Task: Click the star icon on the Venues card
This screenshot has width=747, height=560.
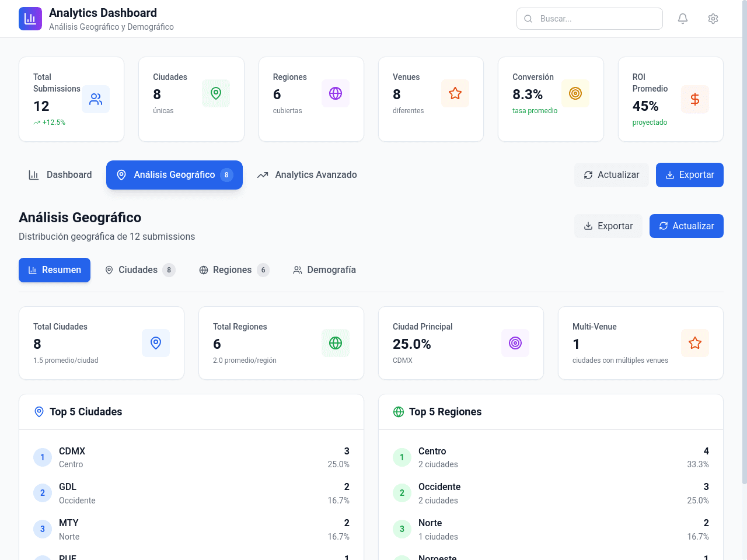Action: coord(455,93)
